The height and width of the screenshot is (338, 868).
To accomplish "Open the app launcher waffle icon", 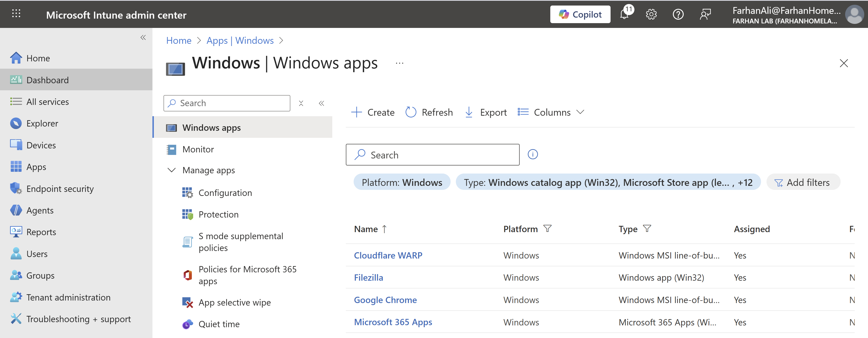I will (x=16, y=14).
